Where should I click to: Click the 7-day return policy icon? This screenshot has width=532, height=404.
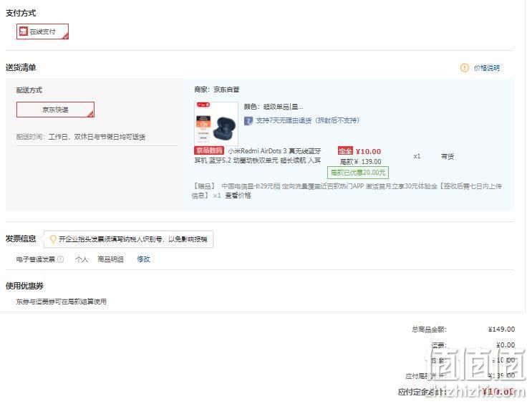coord(248,121)
